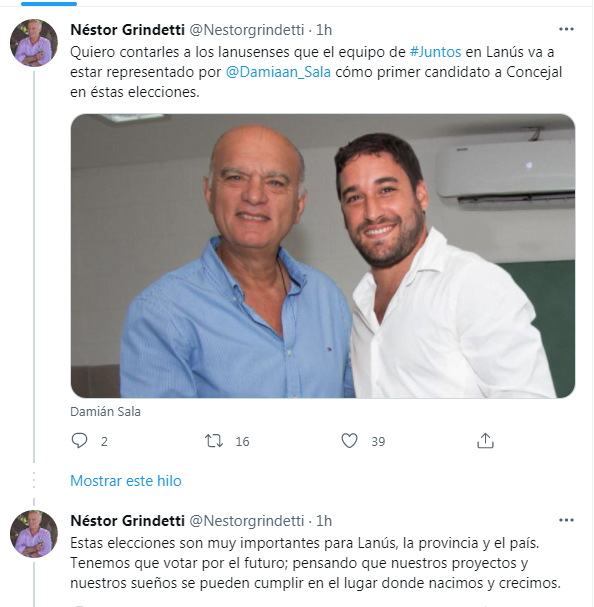This screenshot has height=607, width=594.
Task: Open the photo of the two men
Action: point(323,256)
